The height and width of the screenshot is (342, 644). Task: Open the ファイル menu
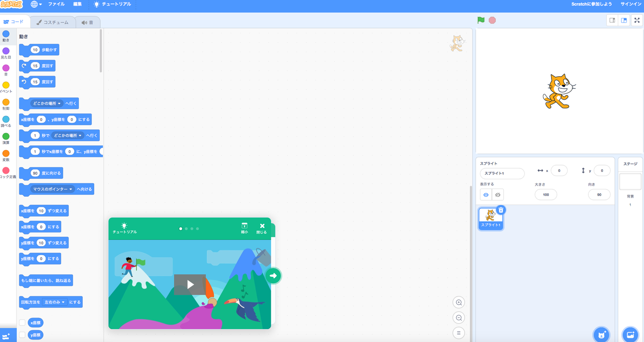coord(56,4)
